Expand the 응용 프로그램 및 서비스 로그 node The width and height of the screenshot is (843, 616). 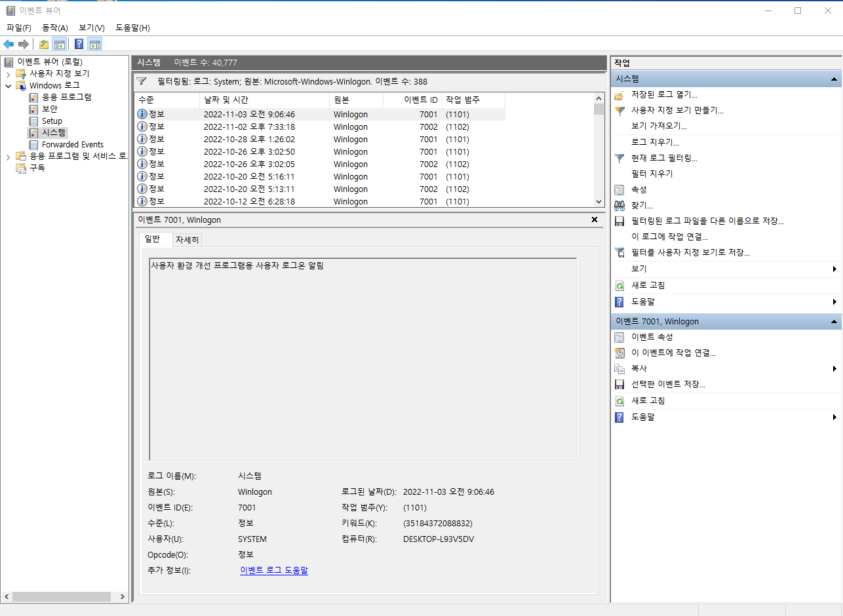click(x=8, y=156)
